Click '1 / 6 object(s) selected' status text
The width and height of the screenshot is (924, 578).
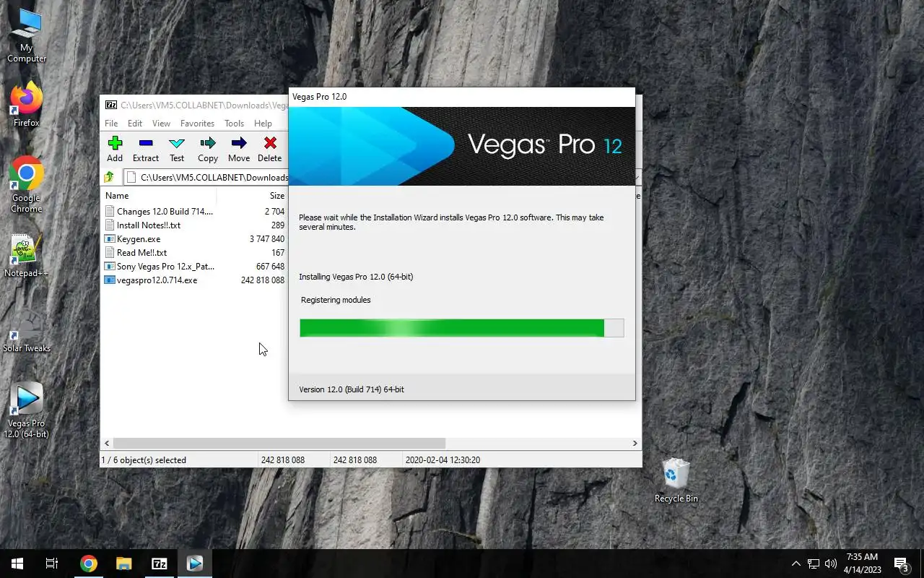coord(144,460)
